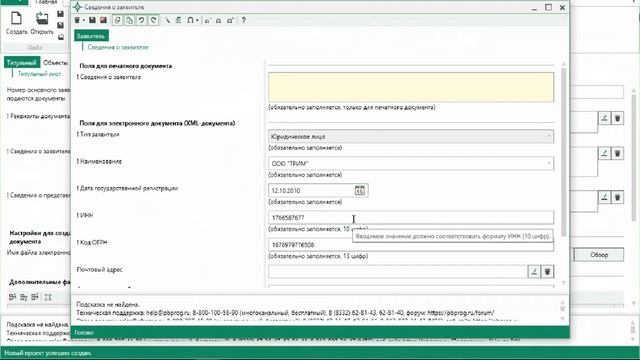Open the dropdown arrow beside the omega icon

pos(197,20)
